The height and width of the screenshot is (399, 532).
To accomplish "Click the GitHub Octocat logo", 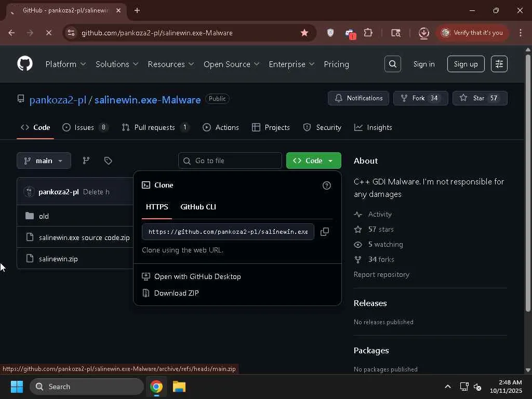I will point(25,64).
